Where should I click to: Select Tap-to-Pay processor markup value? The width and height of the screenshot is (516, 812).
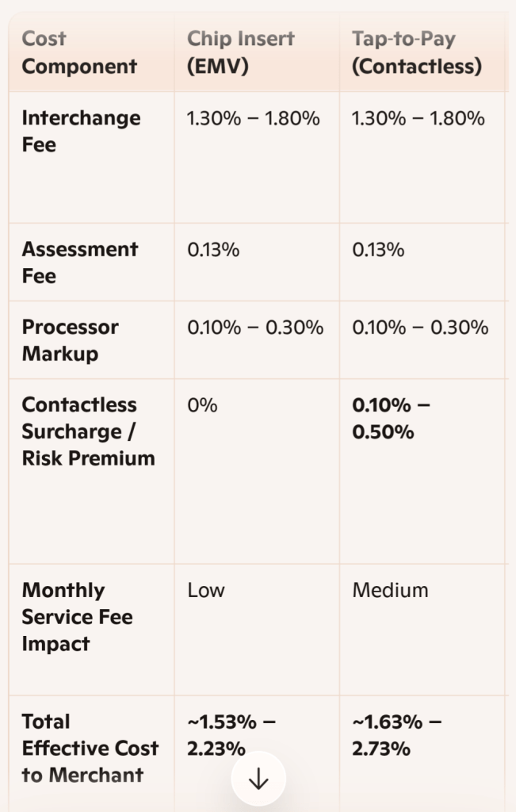420,327
